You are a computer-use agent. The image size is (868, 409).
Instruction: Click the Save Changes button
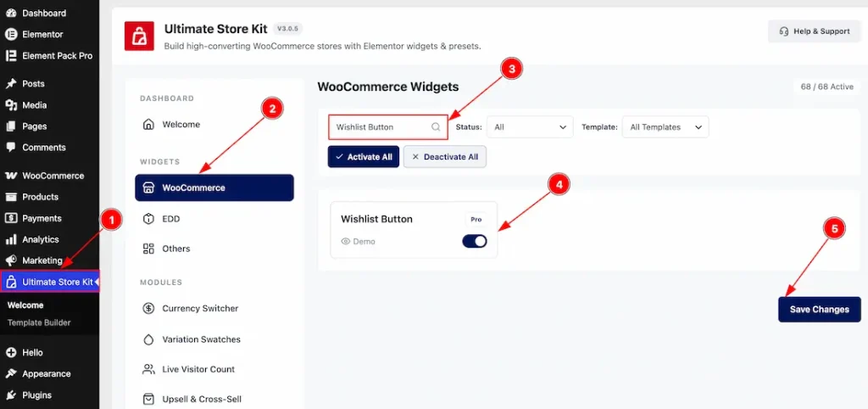(820, 309)
